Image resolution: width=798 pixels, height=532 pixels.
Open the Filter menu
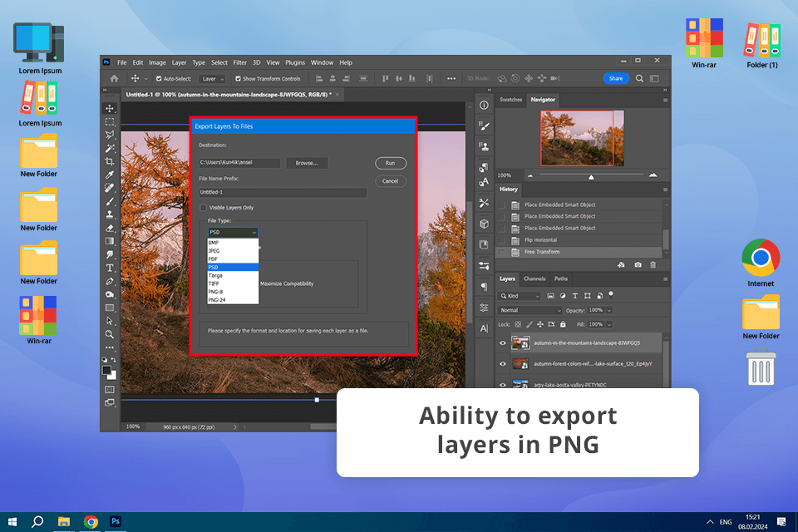(x=239, y=62)
